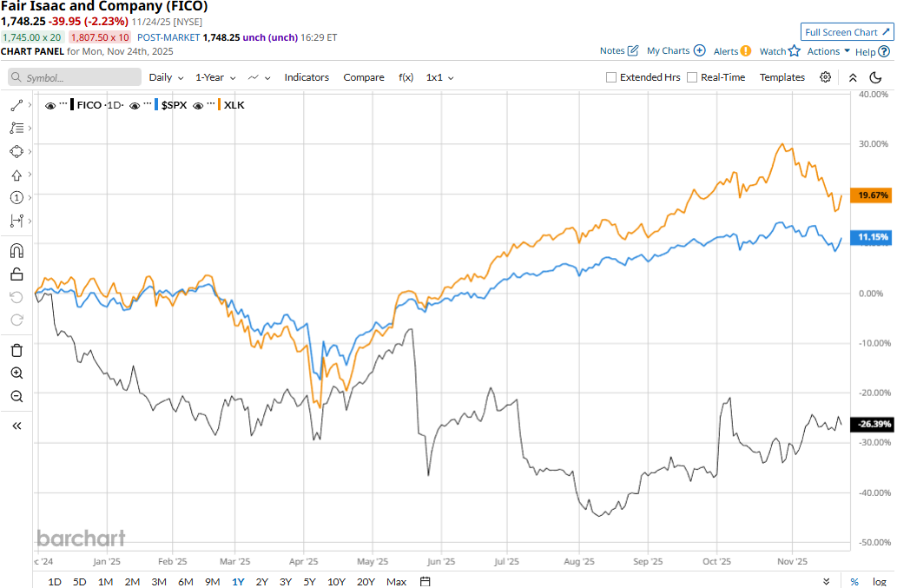
Task: Add to Watch list star
Action: [794, 51]
